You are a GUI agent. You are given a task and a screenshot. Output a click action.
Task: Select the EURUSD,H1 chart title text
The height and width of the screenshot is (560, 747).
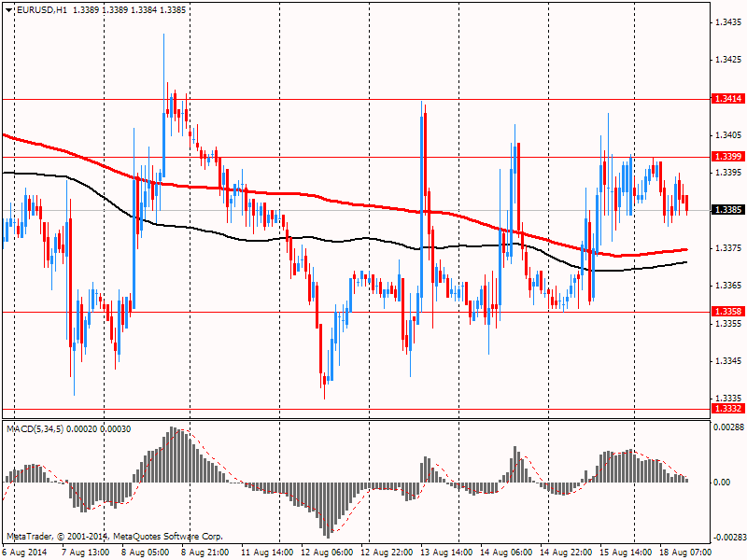point(41,9)
